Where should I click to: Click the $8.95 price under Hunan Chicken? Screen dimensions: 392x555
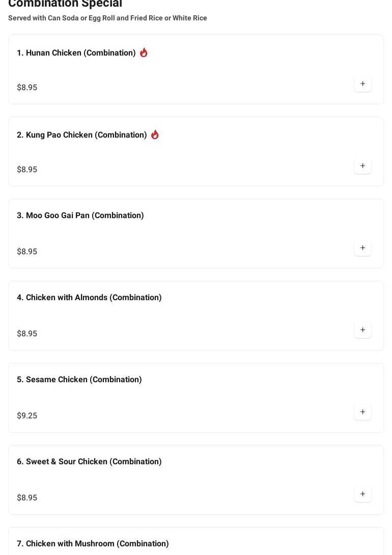pos(27,88)
